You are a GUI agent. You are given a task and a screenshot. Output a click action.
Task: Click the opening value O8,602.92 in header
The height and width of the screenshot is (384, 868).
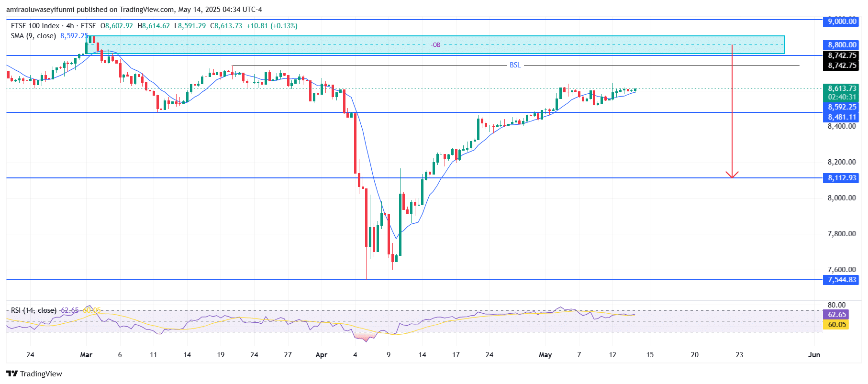pyautogui.click(x=117, y=26)
